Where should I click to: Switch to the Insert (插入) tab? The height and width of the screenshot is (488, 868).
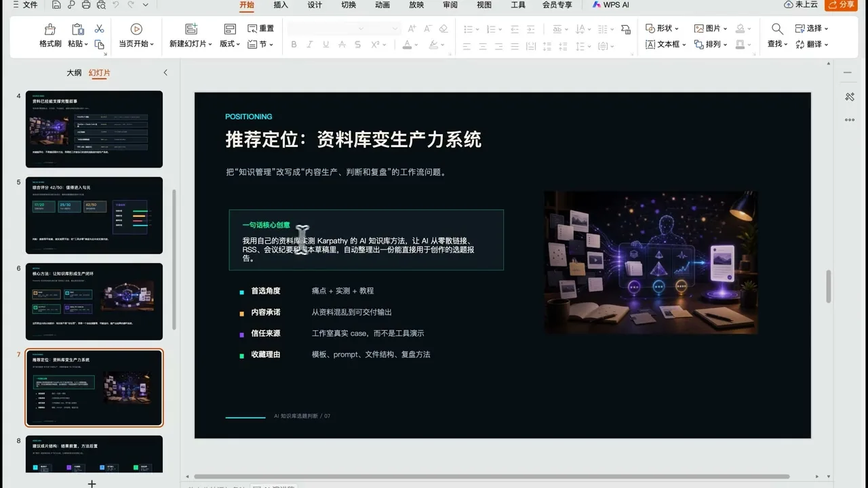click(x=281, y=5)
